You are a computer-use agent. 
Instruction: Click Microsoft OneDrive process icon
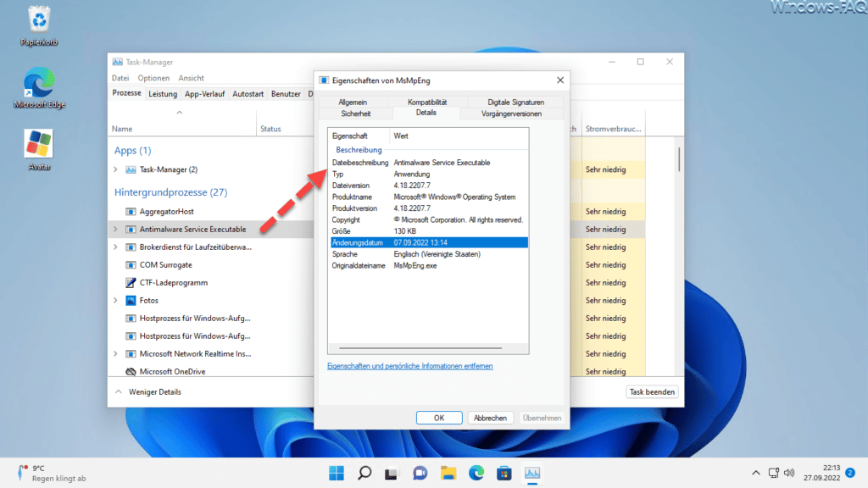[131, 371]
